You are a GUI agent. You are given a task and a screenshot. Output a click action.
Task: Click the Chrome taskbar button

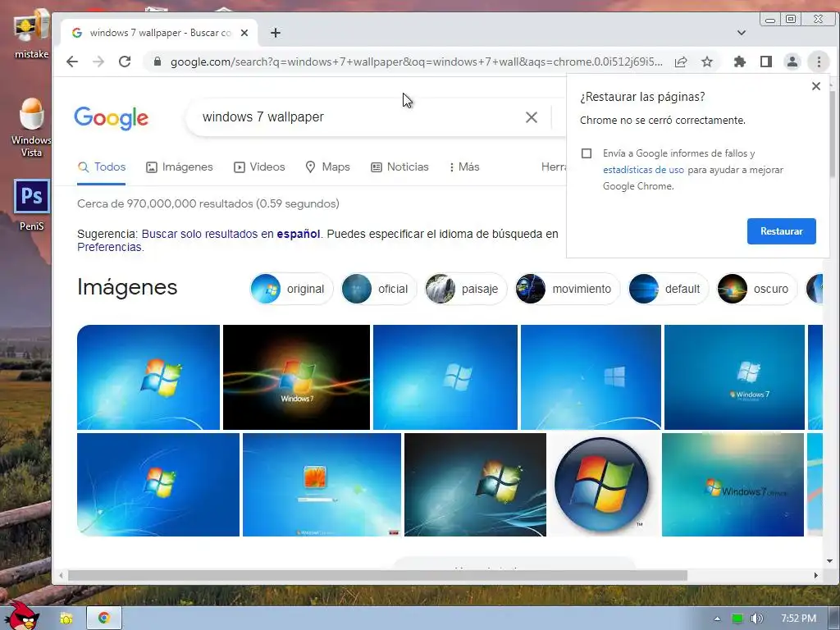104,618
